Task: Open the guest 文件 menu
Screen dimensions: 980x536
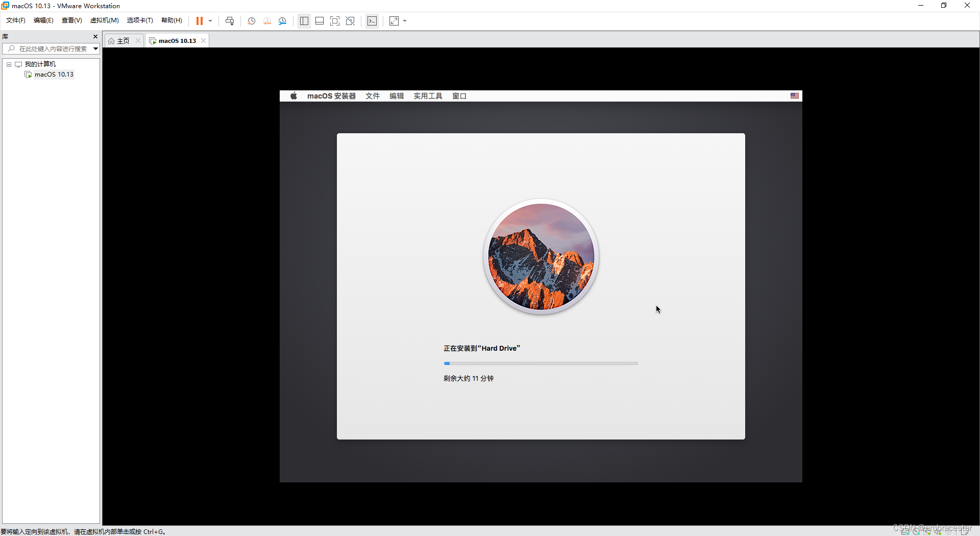Action: (373, 96)
